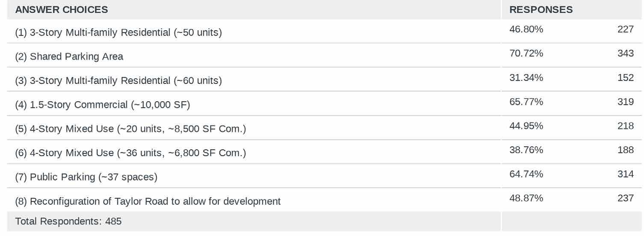Click the 1.5-Story Commercial (~10,000 SF) choice

coord(103,105)
